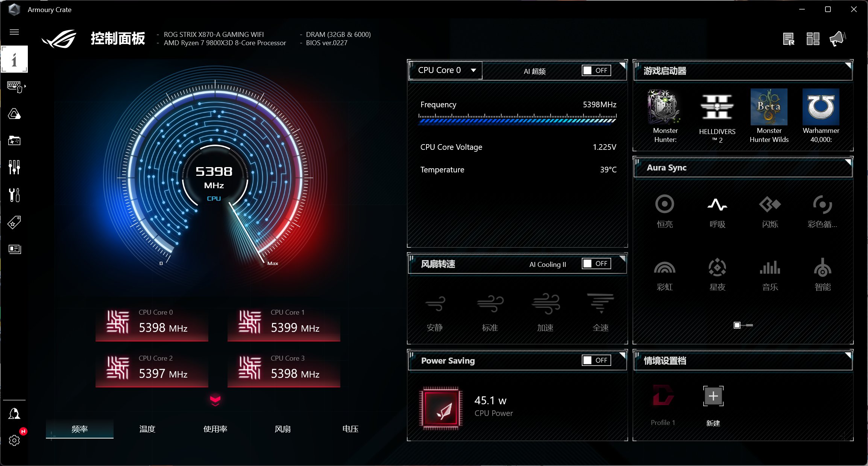
Task: Click the ROG logo next to 控制面板
Action: coord(59,39)
